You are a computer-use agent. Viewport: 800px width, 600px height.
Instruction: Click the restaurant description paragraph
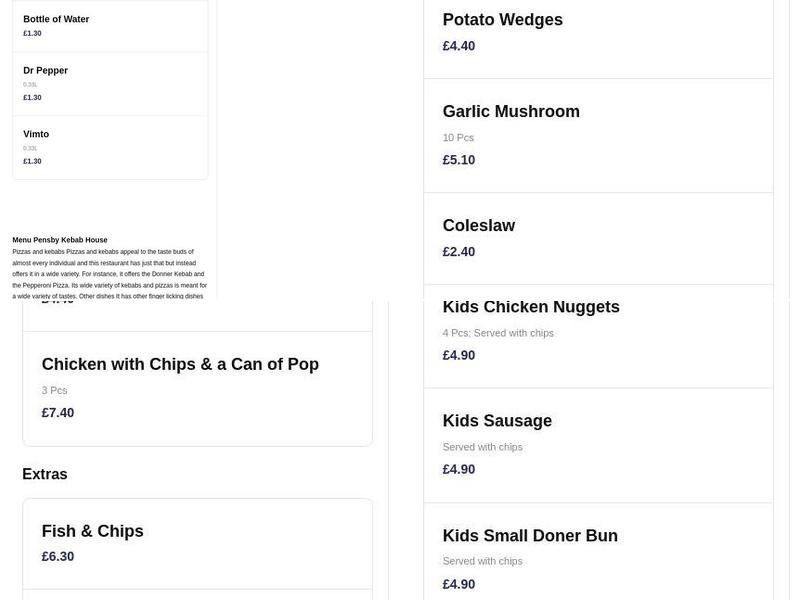click(108, 270)
